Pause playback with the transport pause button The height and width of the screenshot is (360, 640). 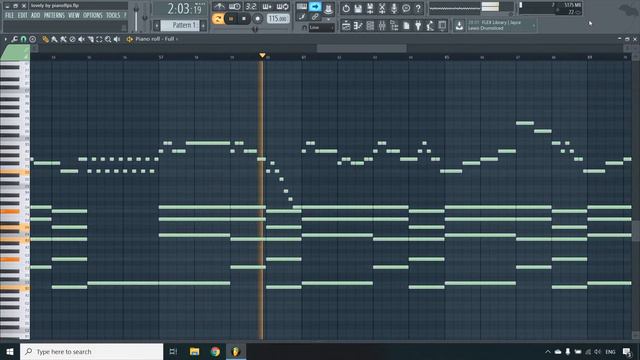[231, 18]
